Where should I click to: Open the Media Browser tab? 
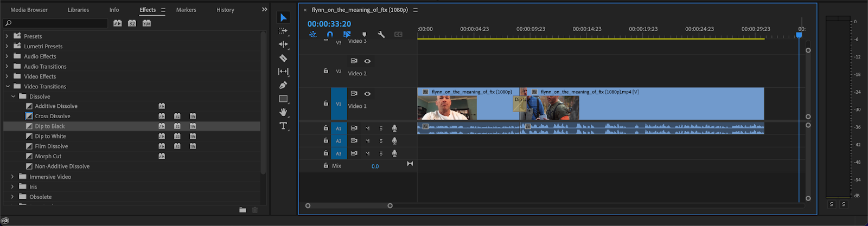point(29,10)
